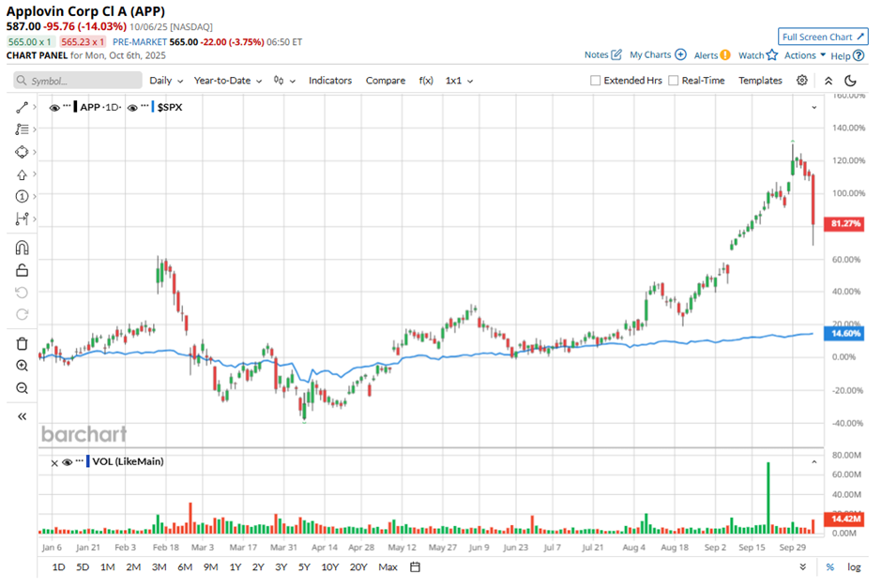Open the 1x1 grid layout dropdown
Viewport: 882px width, 588px height.
coord(459,81)
